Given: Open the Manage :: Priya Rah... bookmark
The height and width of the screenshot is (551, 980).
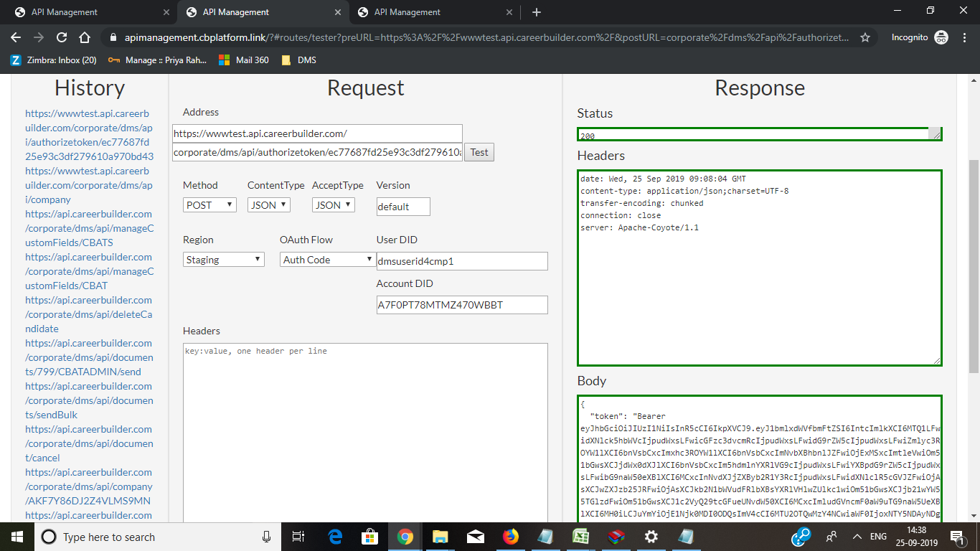Looking at the screenshot, I should pyautogui.click(x=157, y=60).
